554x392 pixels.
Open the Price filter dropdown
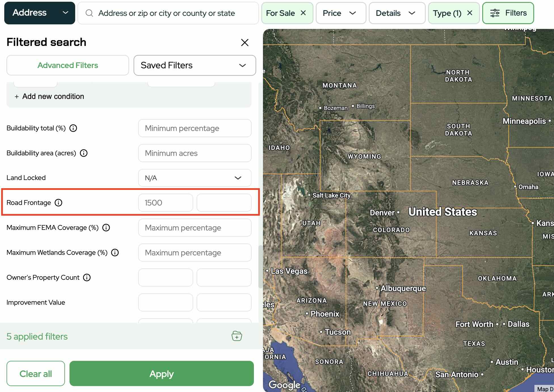[x=340, y=13]
